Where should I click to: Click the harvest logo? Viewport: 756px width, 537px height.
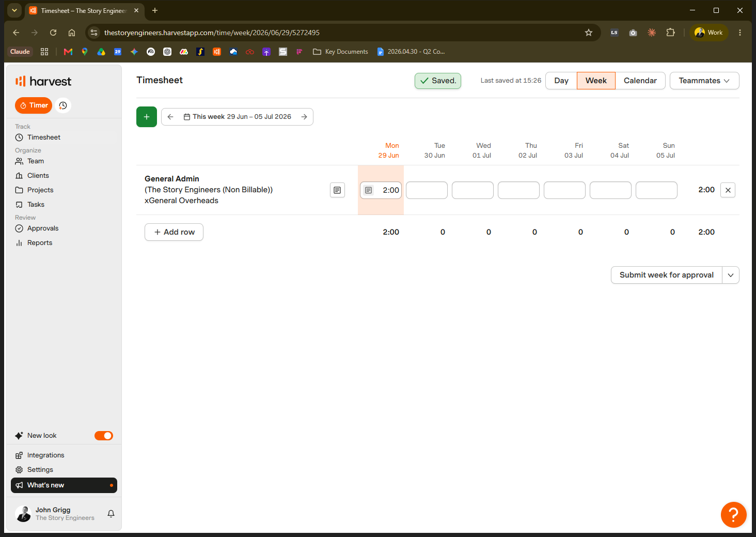(x=43, y=81)
